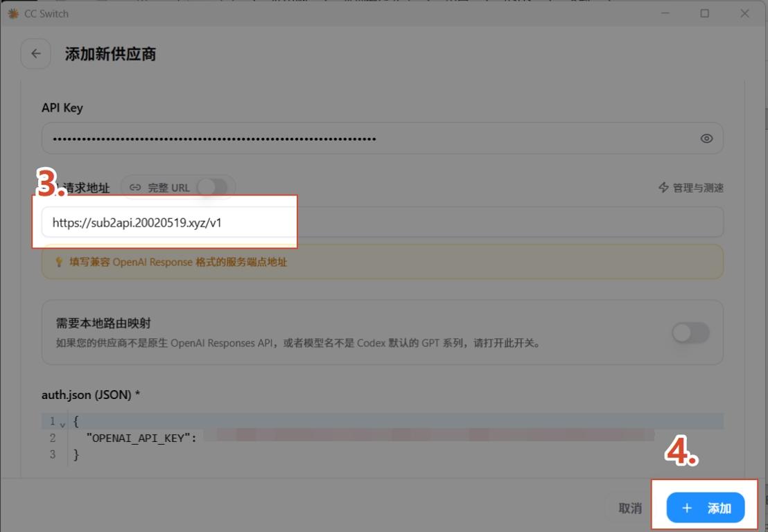The image size is (768, 532).
Task: Toggle the 完整 URL switch
Action: [x=212, y=187]
